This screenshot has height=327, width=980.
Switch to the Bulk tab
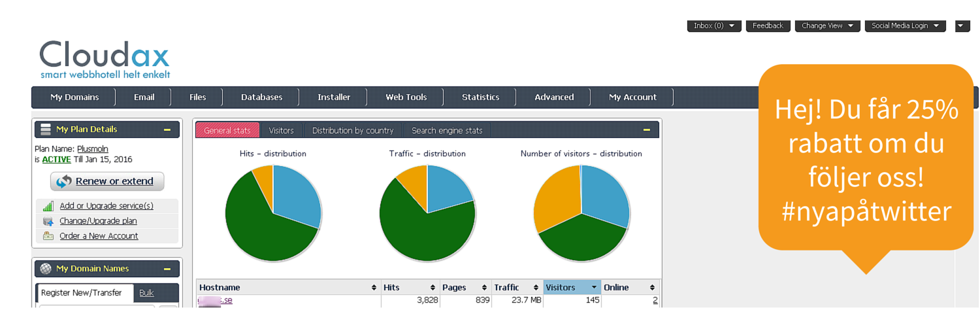coord(146,293)
